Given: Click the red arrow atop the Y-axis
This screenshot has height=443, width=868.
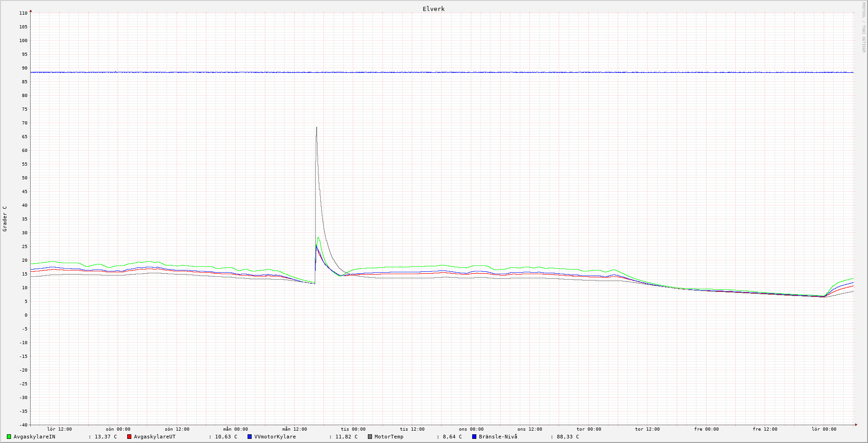Looking at the screenshot, I should [31, 11].
